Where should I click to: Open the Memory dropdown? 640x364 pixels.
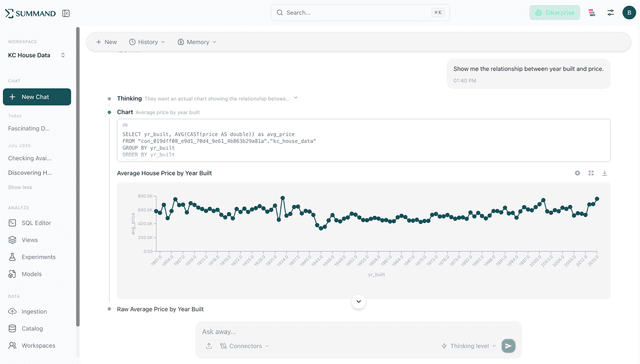[197, 42]
